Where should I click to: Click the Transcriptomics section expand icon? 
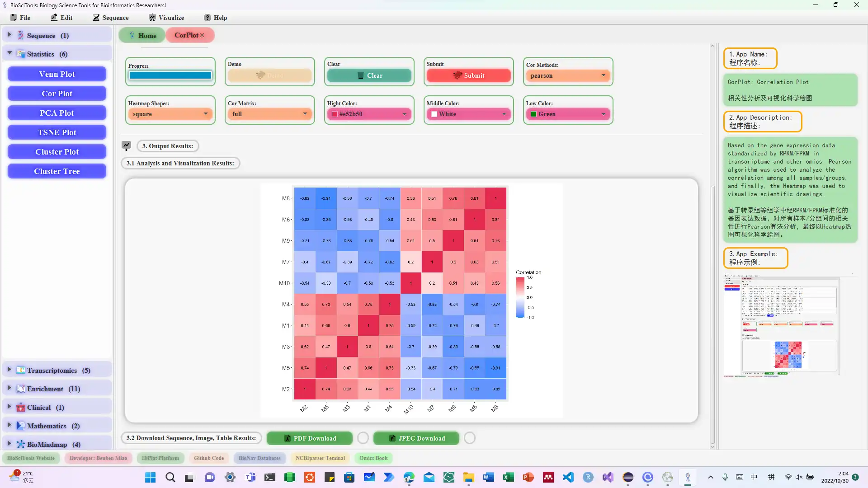point(9,370)
